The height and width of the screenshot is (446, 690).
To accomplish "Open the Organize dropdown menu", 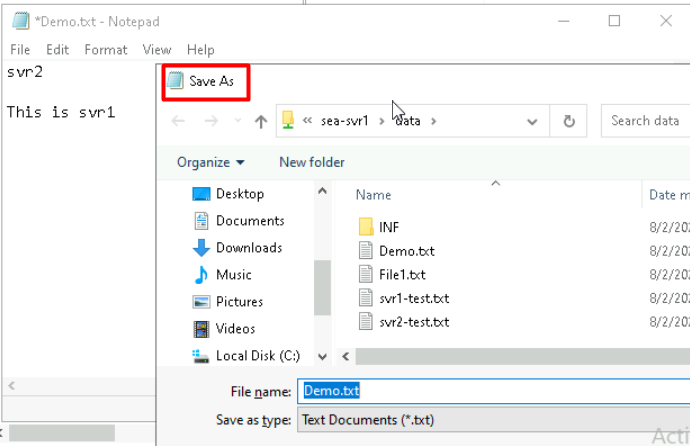I will (210, 162).
